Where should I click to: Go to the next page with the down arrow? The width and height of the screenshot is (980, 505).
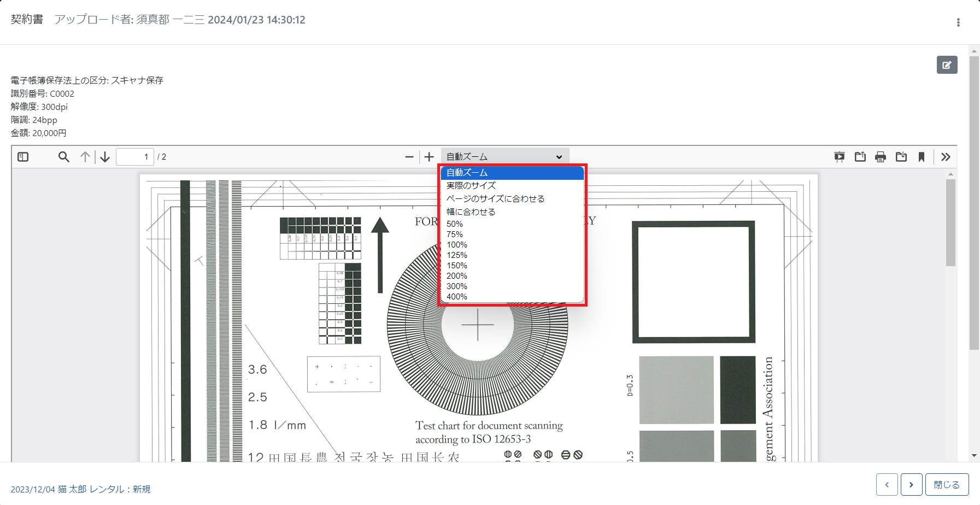104,157
